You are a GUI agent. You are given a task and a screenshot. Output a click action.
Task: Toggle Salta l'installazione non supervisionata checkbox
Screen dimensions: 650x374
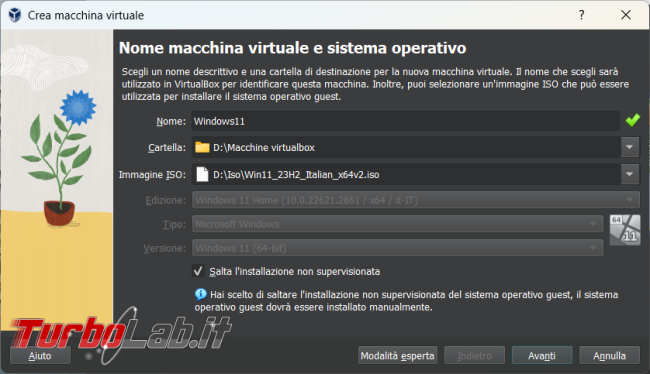[x=198, y=271]
